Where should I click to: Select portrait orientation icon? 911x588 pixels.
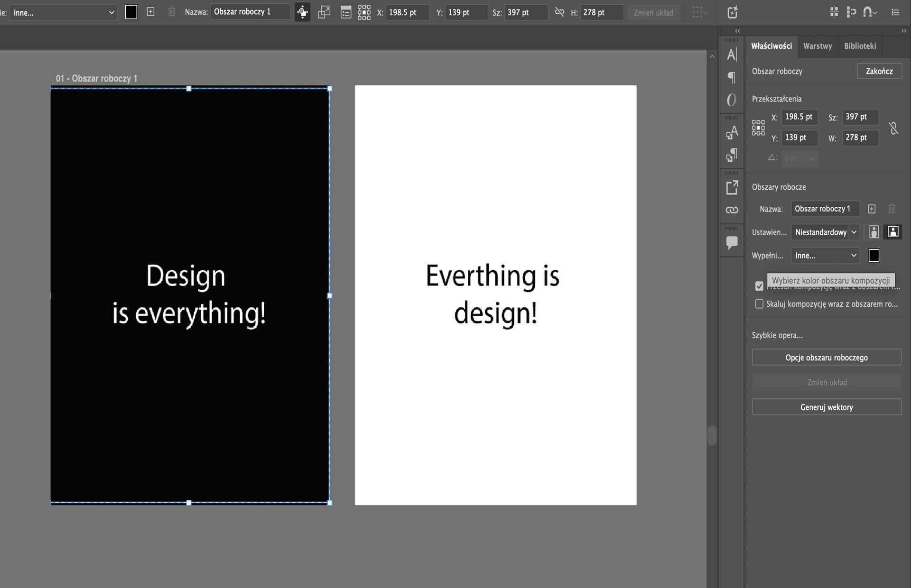coord(874,232)
